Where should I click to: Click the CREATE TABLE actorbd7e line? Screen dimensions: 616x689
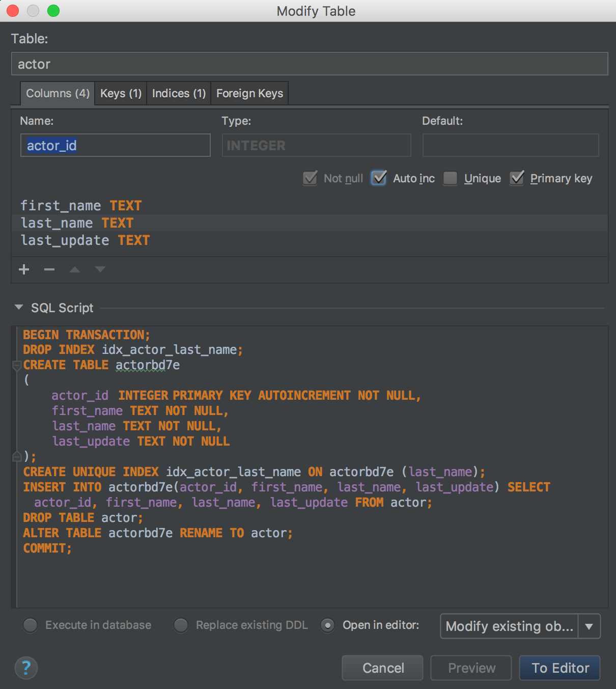click(101, 365)
